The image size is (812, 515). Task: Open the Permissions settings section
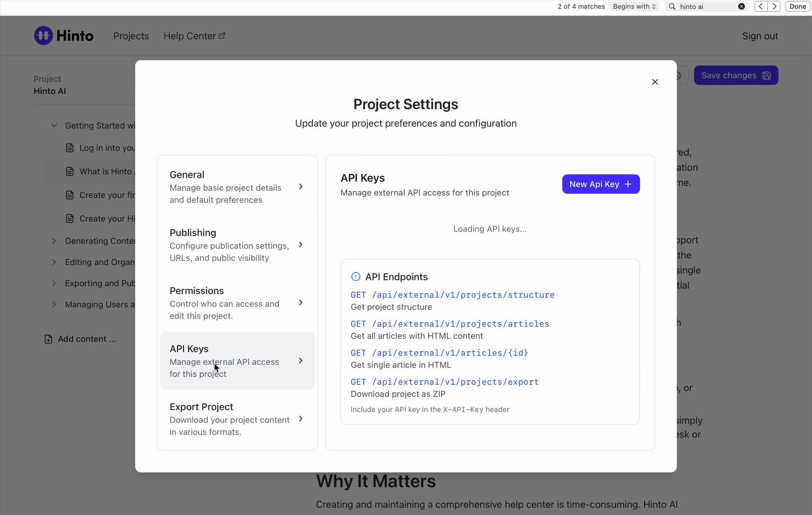[237, 303]
